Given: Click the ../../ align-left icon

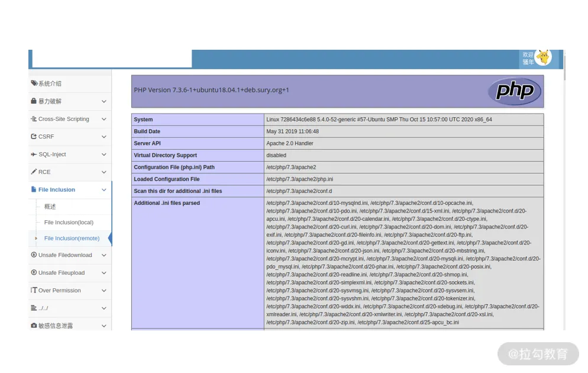Looking at the screenshot, I should [x=34, y=308].
